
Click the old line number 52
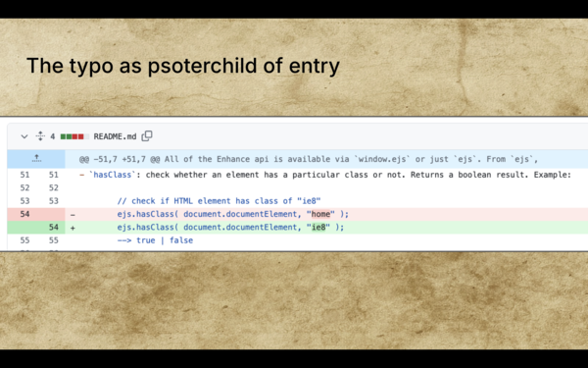(x=24, y=187)
